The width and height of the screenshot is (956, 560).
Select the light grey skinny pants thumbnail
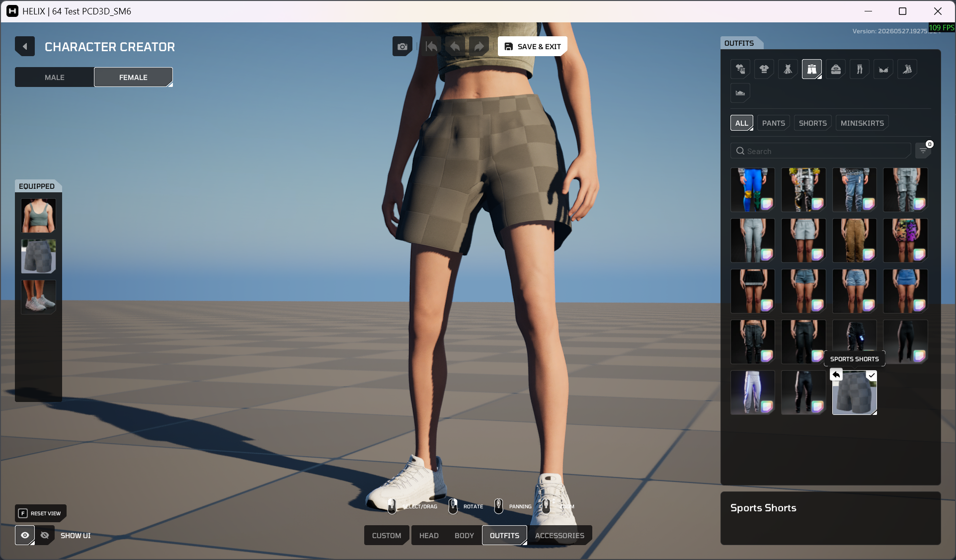pyautogui.click(x=753, y=240)
